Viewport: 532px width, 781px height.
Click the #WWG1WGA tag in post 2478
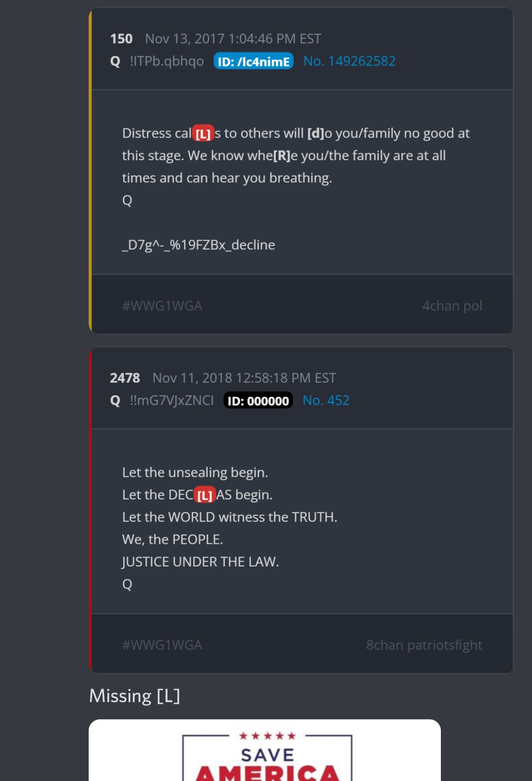(x=162, y=645)
